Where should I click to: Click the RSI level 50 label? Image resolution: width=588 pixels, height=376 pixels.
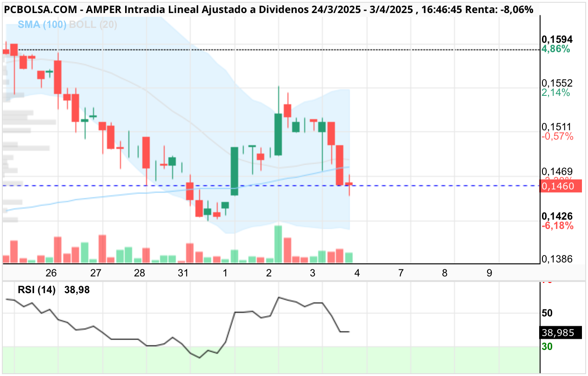pyautogui.click(x=547, y=313)
